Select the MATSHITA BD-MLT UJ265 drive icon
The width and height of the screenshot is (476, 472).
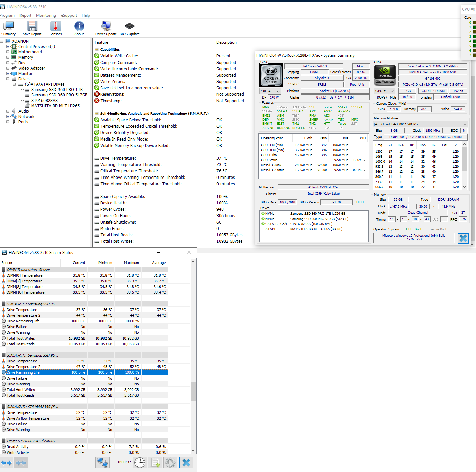pyautogui.click(x=27, y=106)
